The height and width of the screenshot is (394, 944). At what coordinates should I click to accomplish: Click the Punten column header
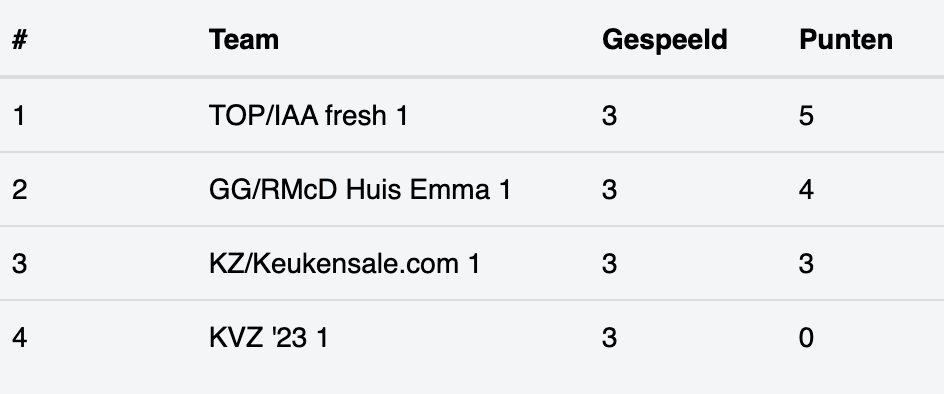pos(846,40)
